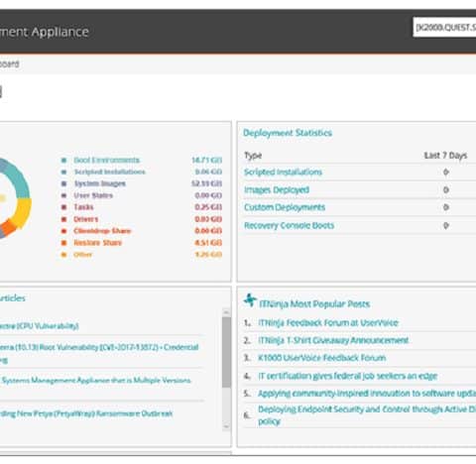
Task: Click the ITNinja logo icon
Action: (x=250, y=300)
